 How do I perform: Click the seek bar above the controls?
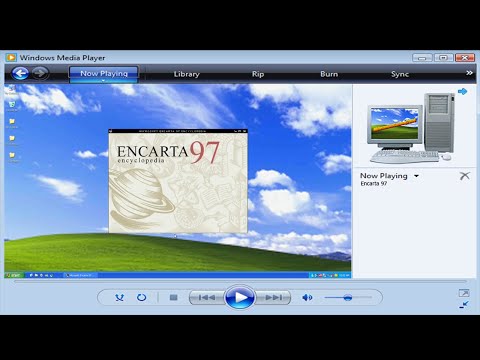coord(240,282)
